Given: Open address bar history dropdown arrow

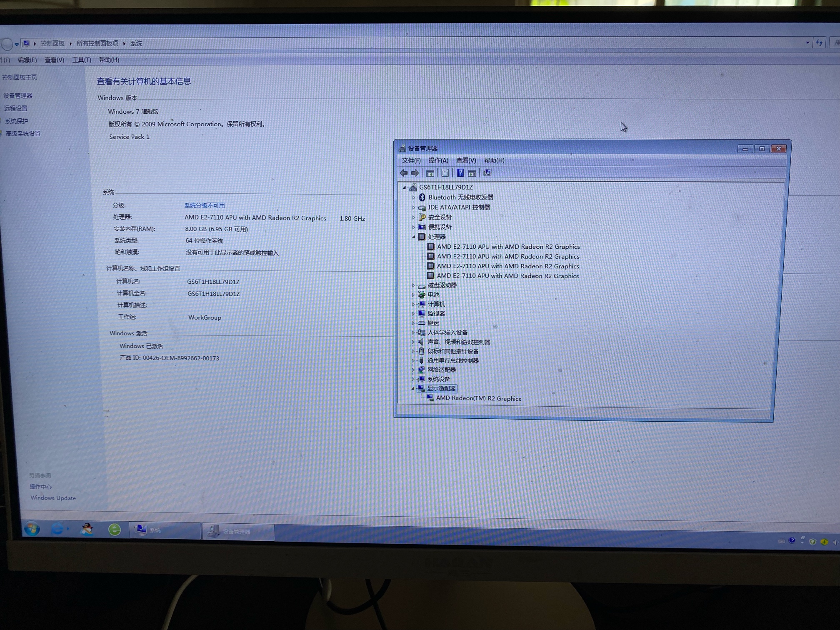Looking at the screenshot, I should 807,42.
